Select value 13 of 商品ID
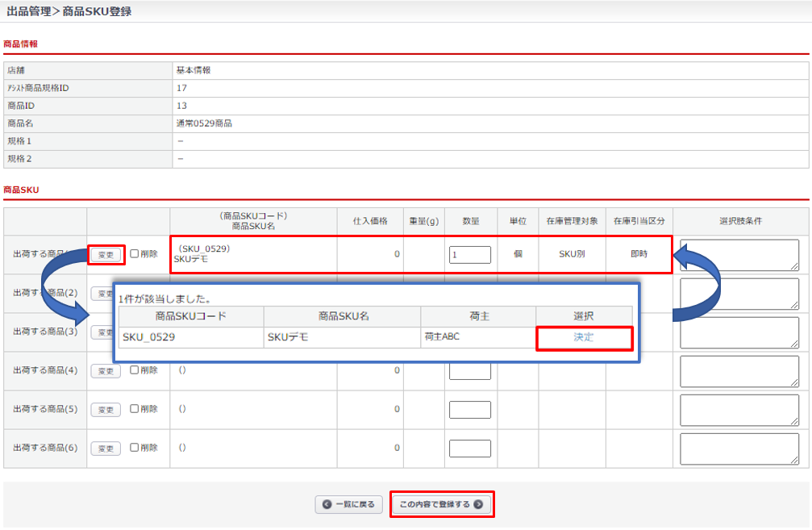Viewport: 812px width, 530px height. 181,106
